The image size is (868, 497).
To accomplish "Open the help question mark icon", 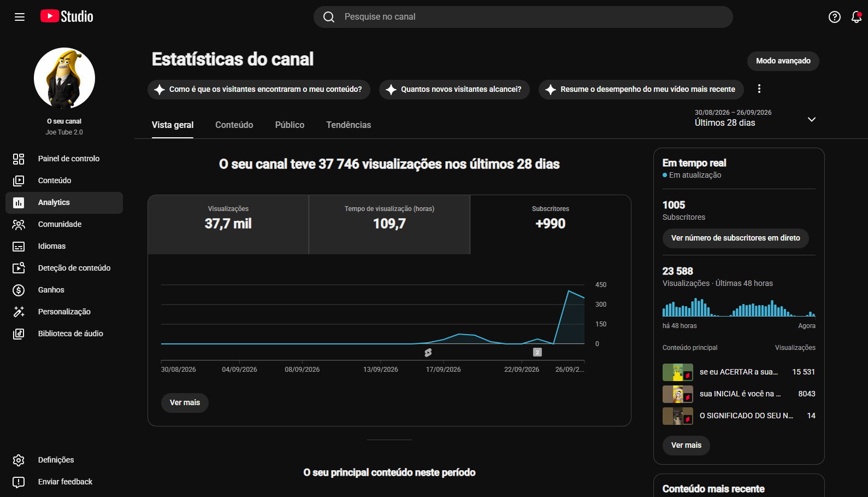I will click(x=834, y=17).
